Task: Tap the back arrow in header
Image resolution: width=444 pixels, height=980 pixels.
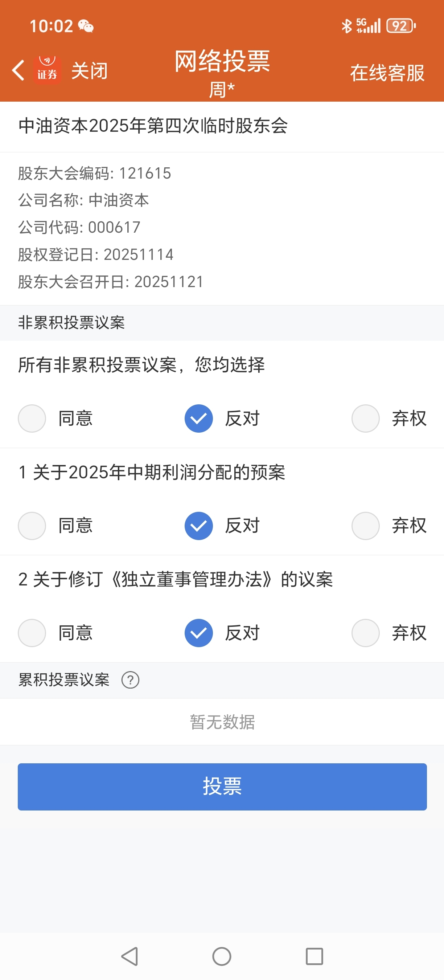Action: tap(18, 70)
